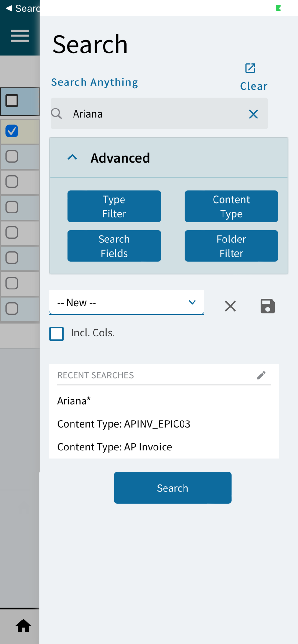Enable the Incl. Cols. checkbox
The height and width of the screenshot is (644, 298).
click(x=56, y=334)
